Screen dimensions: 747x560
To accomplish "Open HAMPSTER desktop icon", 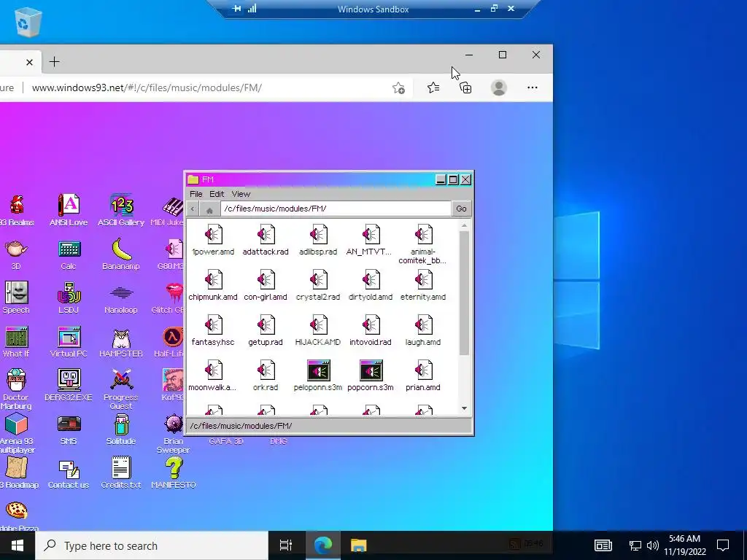I will [x=121, y=341].
